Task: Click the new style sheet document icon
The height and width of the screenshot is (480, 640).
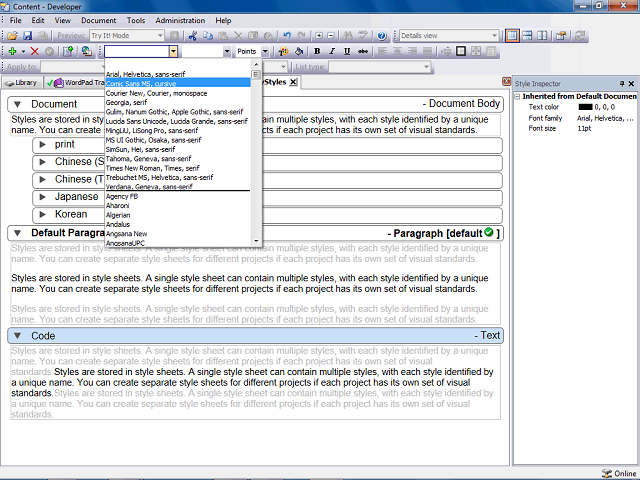Action: 68,51
